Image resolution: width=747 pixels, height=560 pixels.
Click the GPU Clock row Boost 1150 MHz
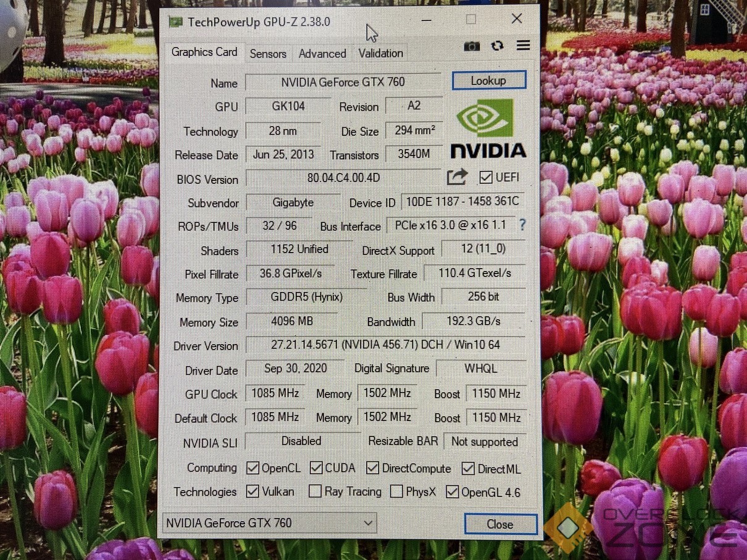tap(496, 393)
